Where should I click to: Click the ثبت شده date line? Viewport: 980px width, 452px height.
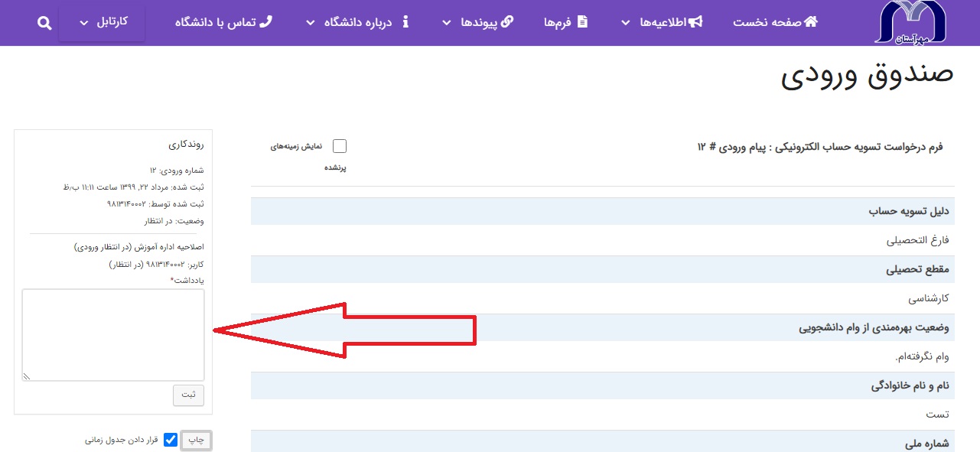pyautogui.click(x=134, y=187)
